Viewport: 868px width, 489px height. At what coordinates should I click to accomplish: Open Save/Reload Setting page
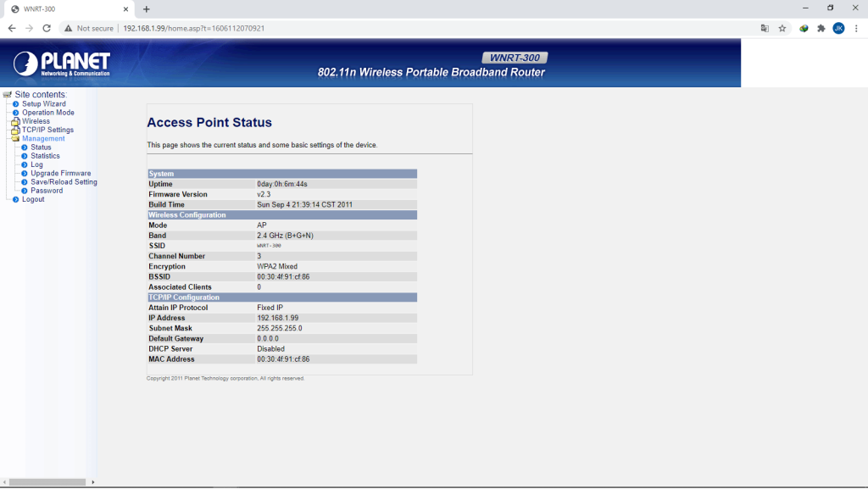coord(64,182)
